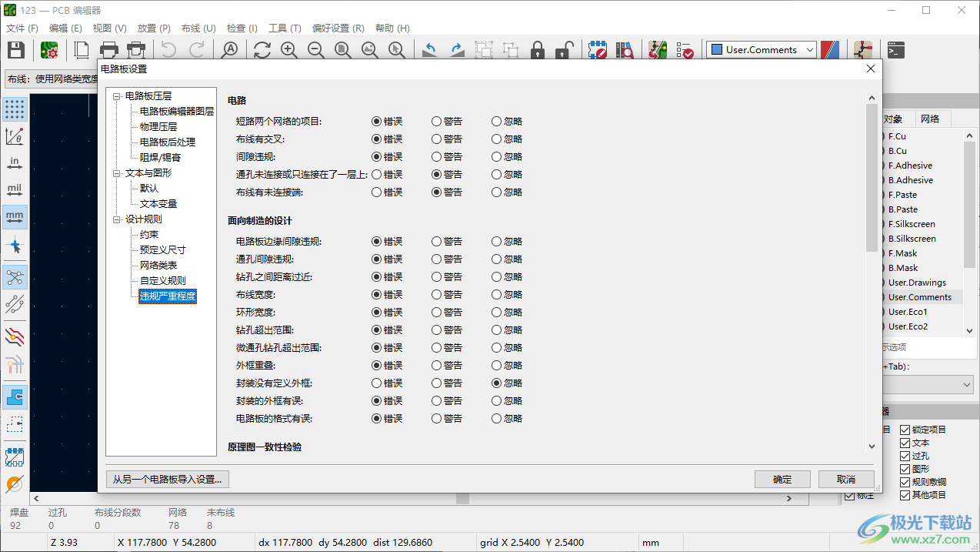This screenshot has width=980, height=552.
Task: Collapse the 电路板压层 tree node
Action: 117,96
